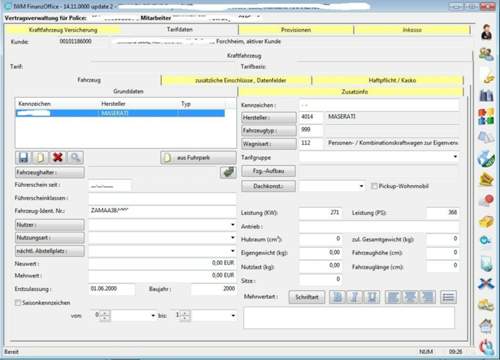
Task: Click the blue key sidebar icon
Action: 486,241
